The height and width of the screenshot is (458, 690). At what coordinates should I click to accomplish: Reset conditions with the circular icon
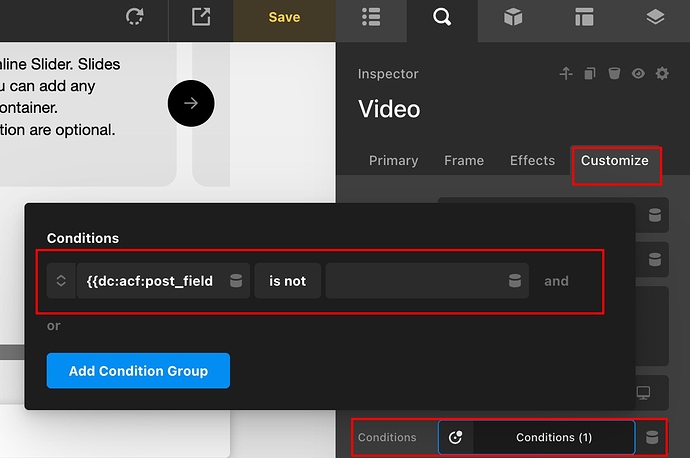pos(455,437)
